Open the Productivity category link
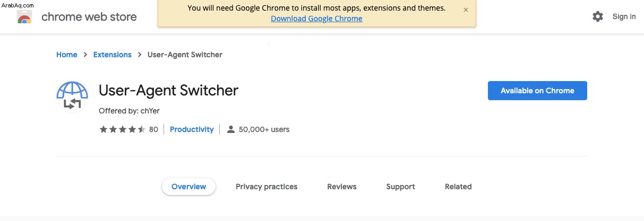The image size is (644, 221). click(x=192, y=129)
